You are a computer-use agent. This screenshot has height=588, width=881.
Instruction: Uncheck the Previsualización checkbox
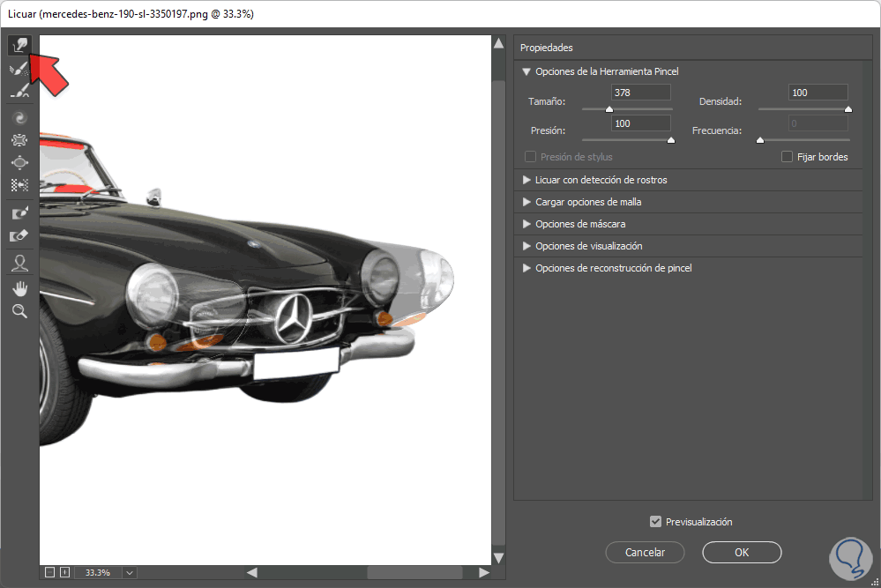656,522
